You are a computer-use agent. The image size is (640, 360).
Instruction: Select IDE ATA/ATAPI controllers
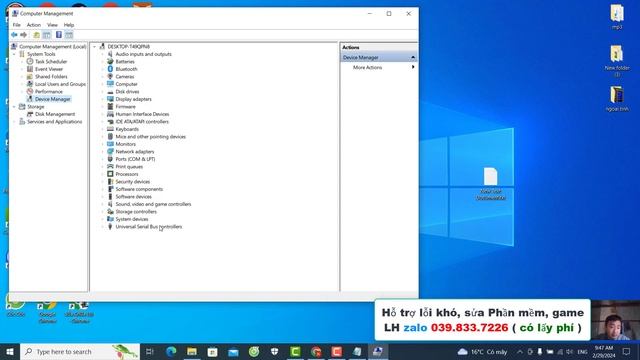tap(142, 122)
